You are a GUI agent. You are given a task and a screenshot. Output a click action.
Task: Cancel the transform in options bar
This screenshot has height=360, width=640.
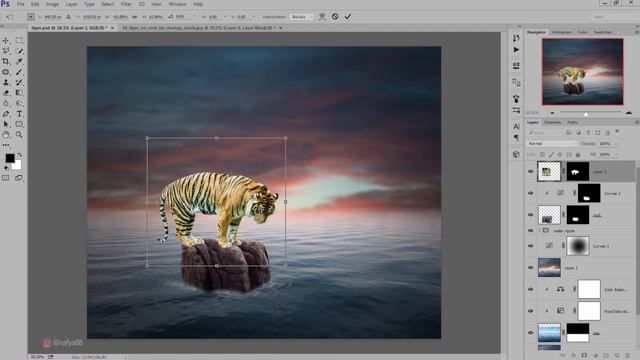(335, 17)
